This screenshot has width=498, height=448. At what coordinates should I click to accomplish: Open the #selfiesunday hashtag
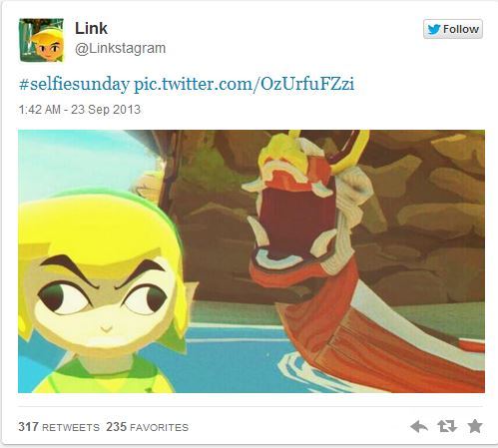74,84
